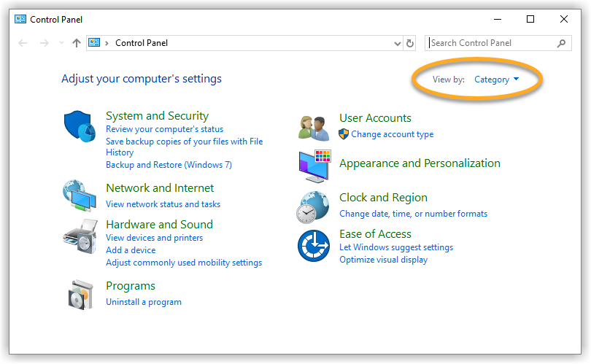Open Backup and Restore (Windows 7)
This screenshot has height=364, width=591.
tap(169, 165)
